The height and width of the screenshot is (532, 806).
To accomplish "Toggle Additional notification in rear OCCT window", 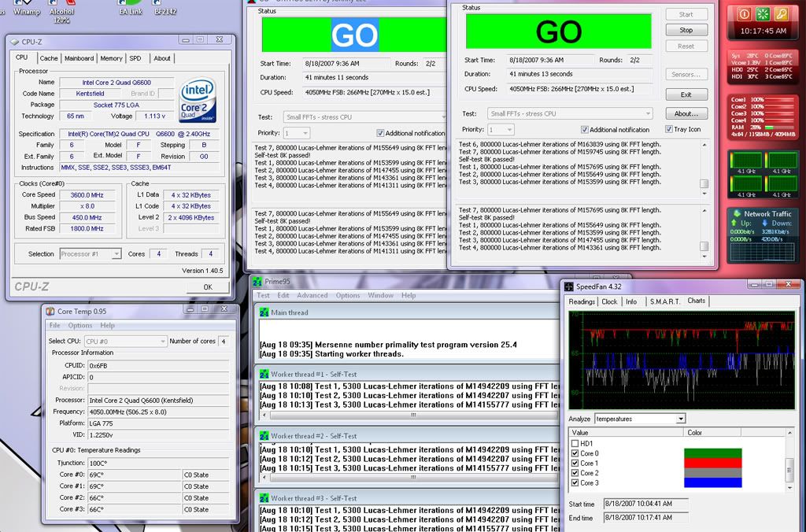I will pos(380,133).
